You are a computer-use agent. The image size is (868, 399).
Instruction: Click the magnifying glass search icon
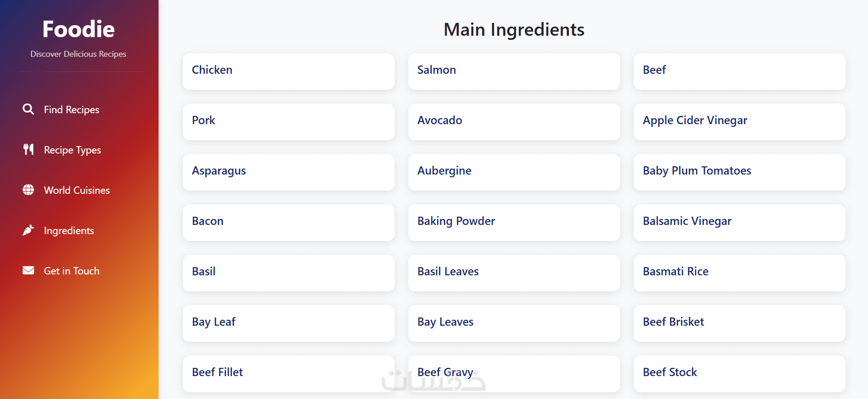28,109
